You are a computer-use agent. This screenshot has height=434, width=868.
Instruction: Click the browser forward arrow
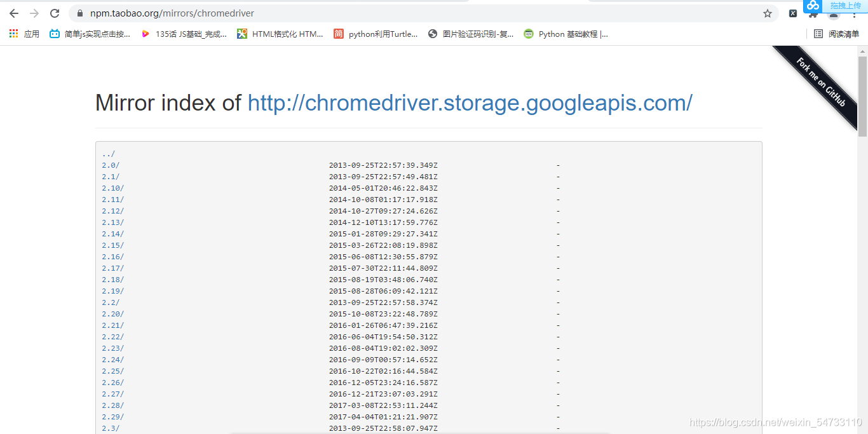[34, 13]
